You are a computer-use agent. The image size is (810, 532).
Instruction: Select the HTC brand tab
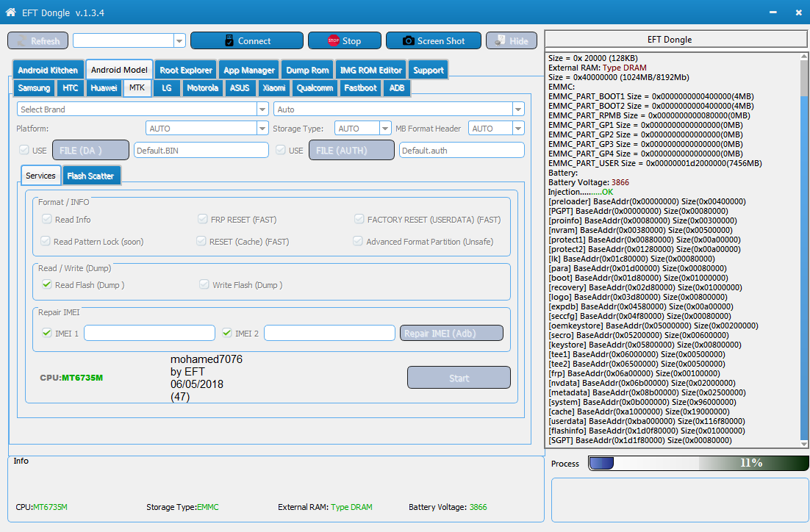pos(71,87)
